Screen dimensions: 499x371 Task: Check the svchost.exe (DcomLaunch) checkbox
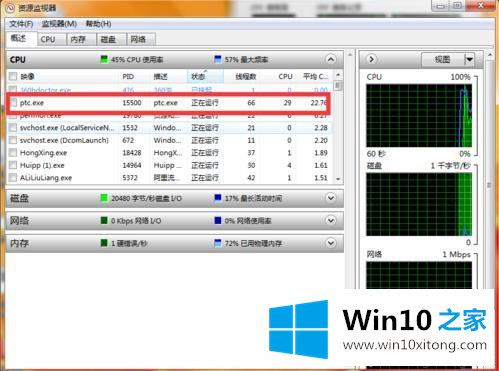pyautogui.click(x=13, y=140)
